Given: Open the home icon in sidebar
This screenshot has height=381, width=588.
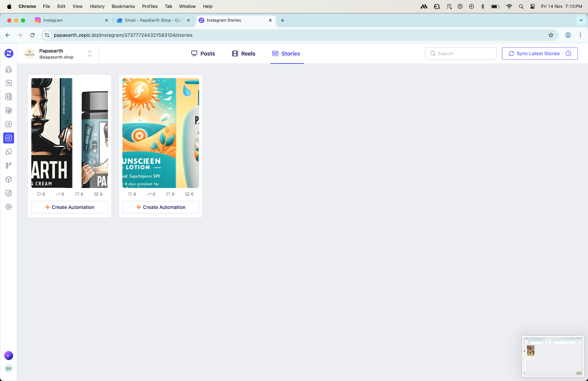Looking at the screenshot, I should pyautogui.click(x=9, y=69).
